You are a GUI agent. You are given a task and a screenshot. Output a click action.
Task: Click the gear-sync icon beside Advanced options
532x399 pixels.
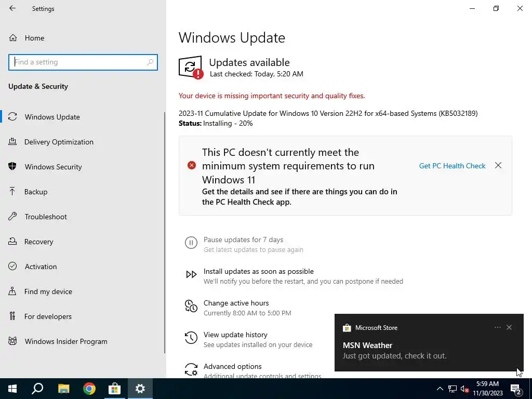coord(191,369)
